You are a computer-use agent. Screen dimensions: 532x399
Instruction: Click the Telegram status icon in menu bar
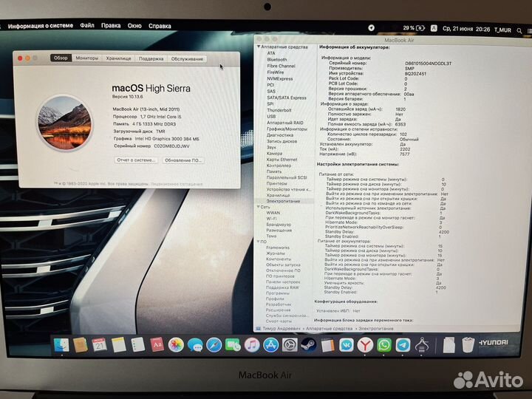click(372, 28)
